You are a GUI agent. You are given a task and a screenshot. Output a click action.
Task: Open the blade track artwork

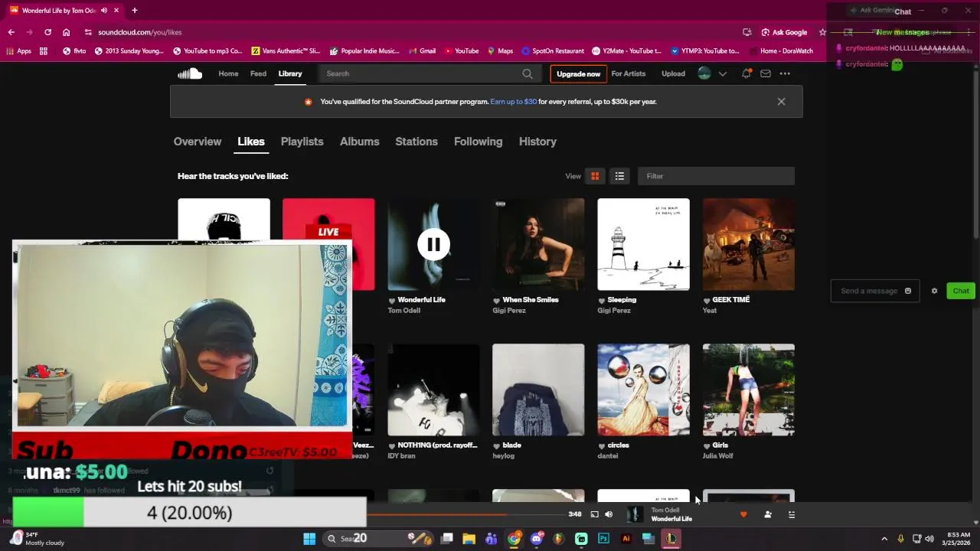pyautogui.click(x=538, y=390)
